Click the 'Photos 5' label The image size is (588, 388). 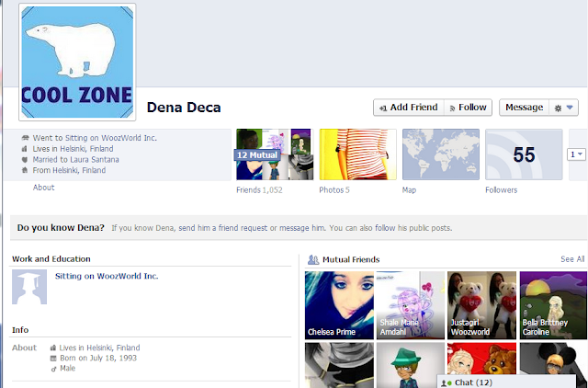click(334, 190)
